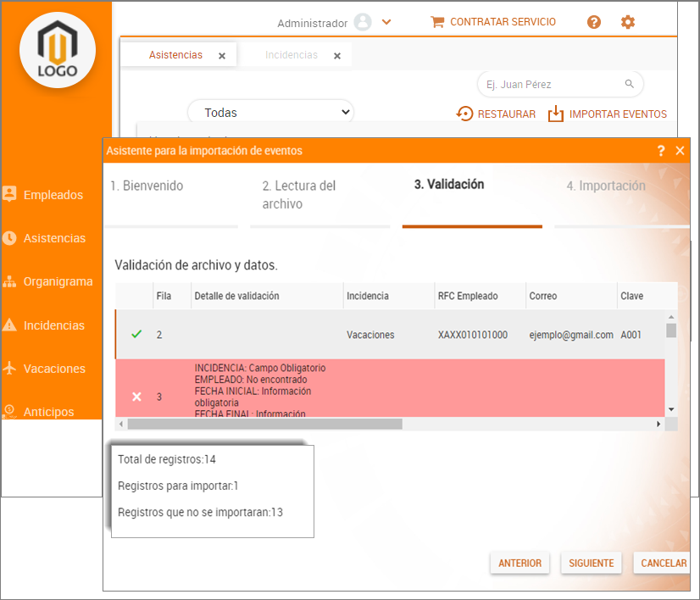Click the Restaurar circular arrow icon
700x600 pixels.
coord(464,114)
